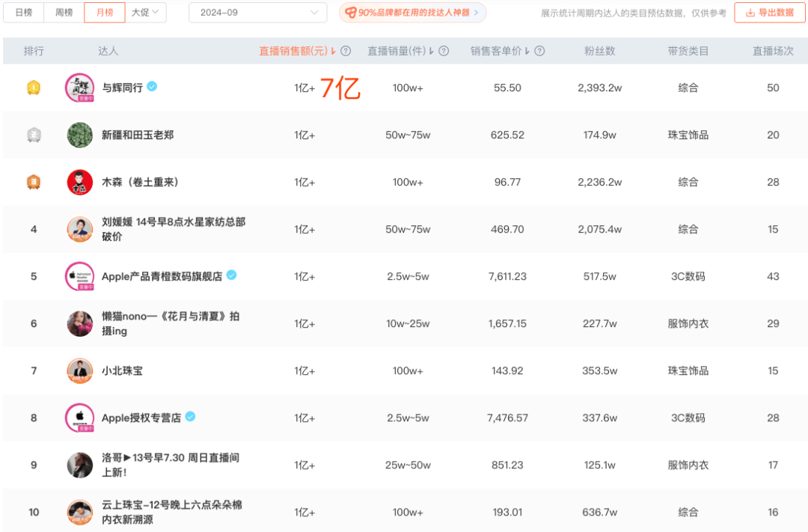Open the 2024-09 month picker

tap(257, 13)
